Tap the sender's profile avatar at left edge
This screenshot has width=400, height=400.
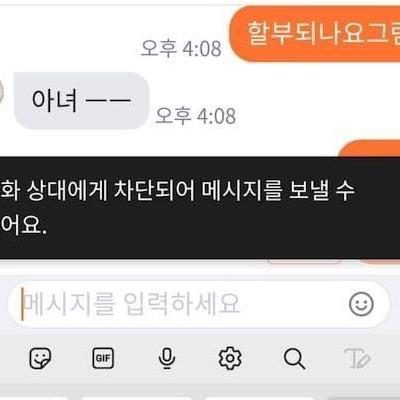coord(2,91)
